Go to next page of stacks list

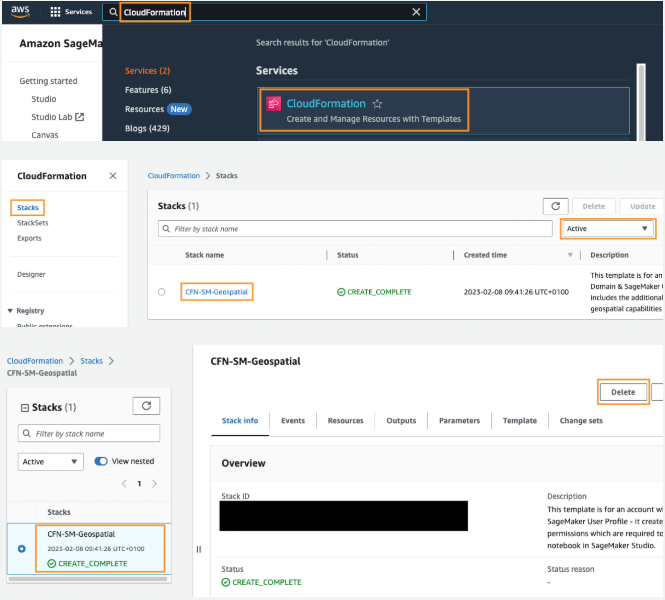(154, 483)
